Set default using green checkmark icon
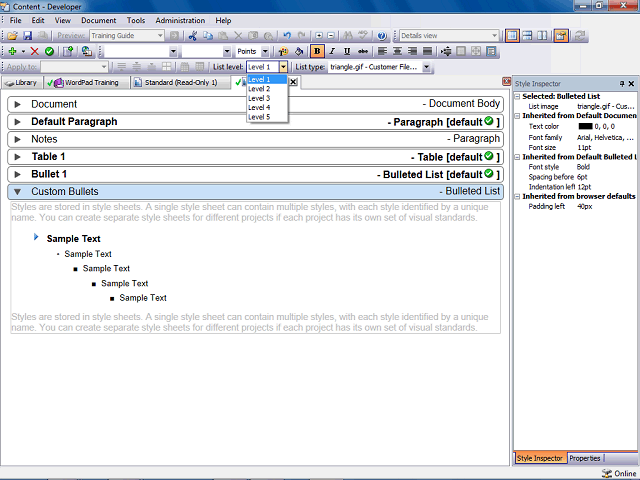 point(49,51)
